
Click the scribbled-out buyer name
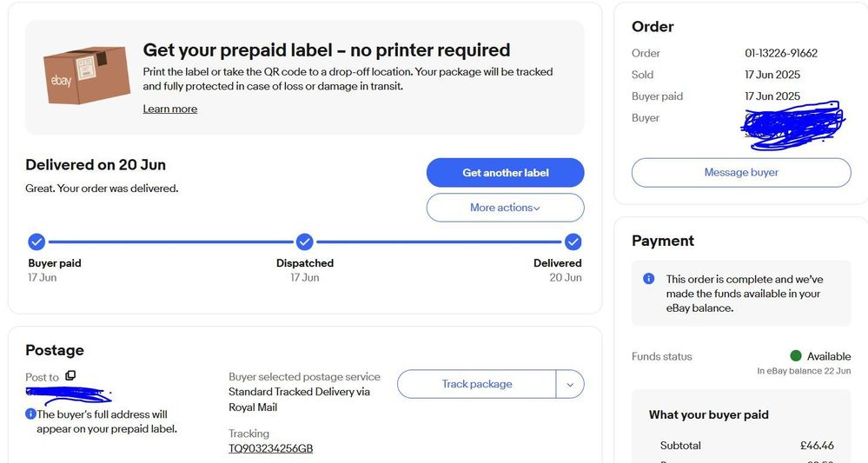tap(792, 125)
